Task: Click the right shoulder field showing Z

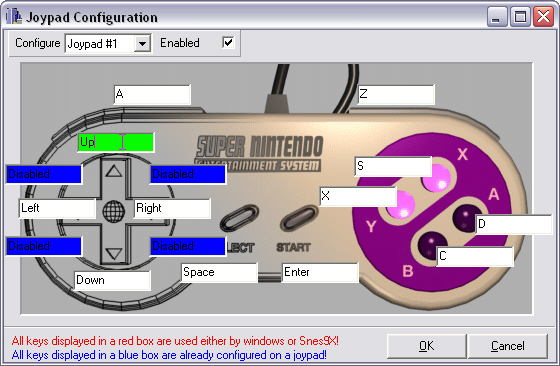Action: tap(396, 94)
